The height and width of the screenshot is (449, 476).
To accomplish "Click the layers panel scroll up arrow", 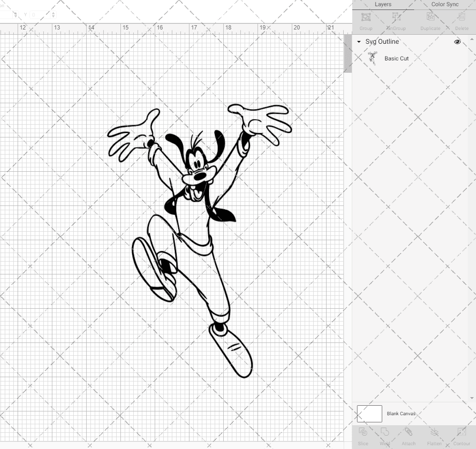I will [x=471, y=39].
